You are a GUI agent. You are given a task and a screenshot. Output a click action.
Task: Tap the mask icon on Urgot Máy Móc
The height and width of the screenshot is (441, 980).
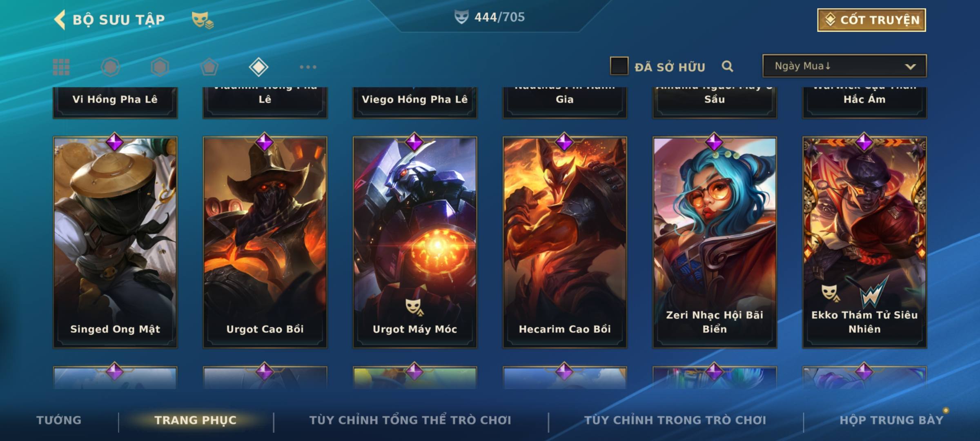pyautogui.click(x=414, y=307)
